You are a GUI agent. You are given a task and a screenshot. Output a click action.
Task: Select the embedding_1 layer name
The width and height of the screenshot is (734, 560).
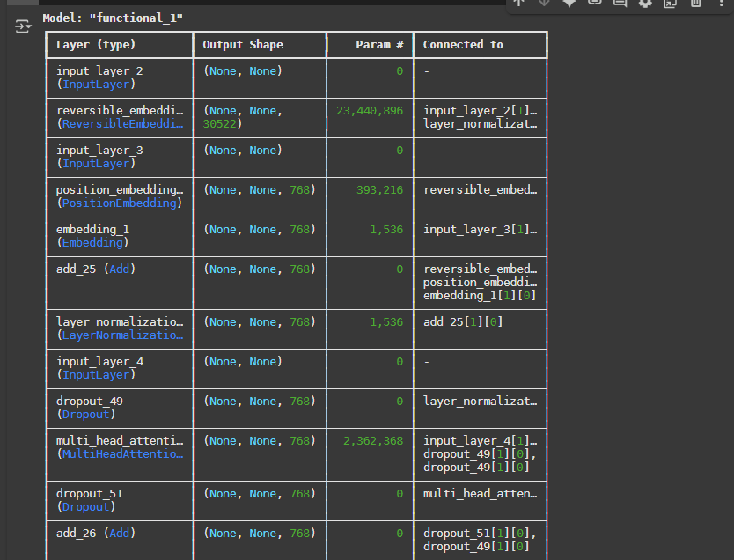pos(92,230)
